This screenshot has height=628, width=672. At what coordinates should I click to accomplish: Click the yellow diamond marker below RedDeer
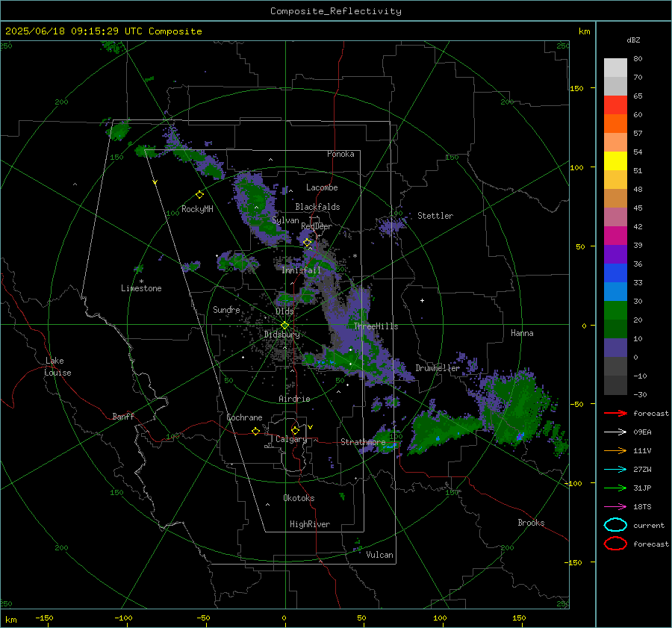308,243
